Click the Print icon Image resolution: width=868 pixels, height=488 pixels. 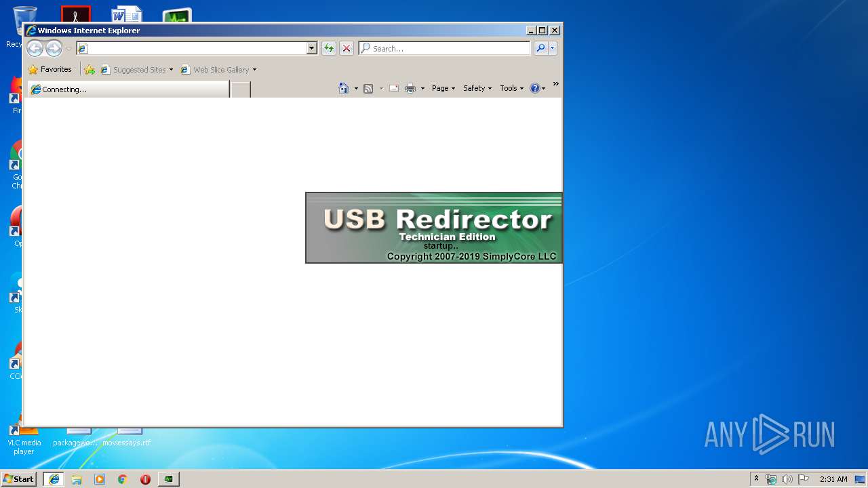[410, 88]
